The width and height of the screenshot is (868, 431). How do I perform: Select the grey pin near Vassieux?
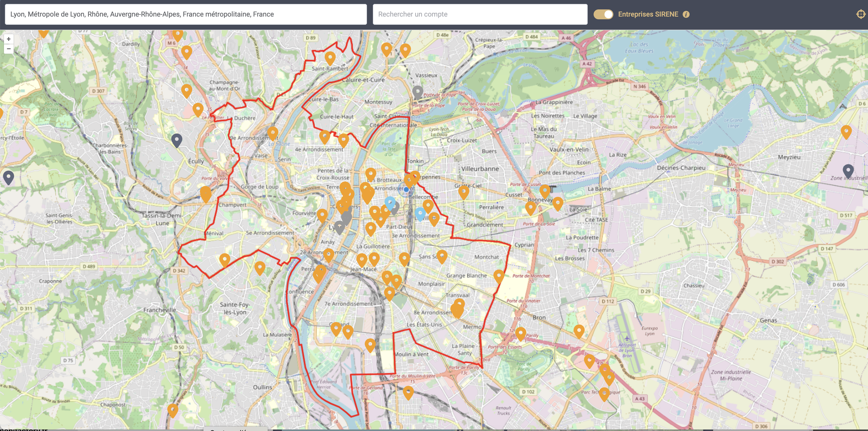tap(417, 91)
